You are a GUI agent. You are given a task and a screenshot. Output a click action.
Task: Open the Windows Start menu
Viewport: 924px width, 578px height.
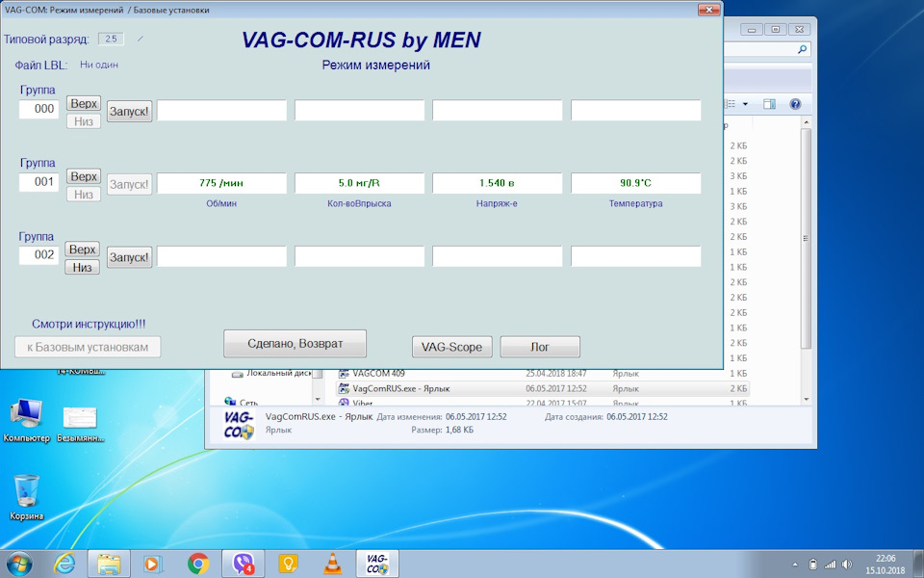19,565
